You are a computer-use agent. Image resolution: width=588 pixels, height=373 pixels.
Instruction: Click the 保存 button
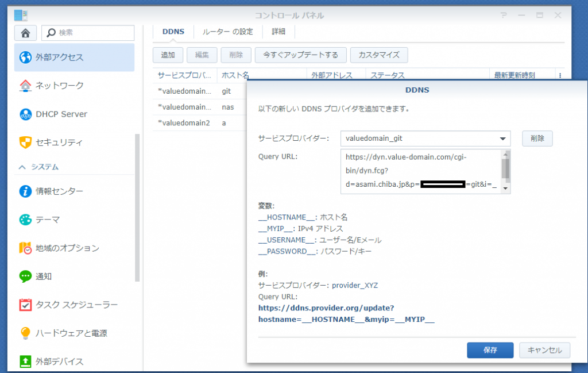click(490, 350)
